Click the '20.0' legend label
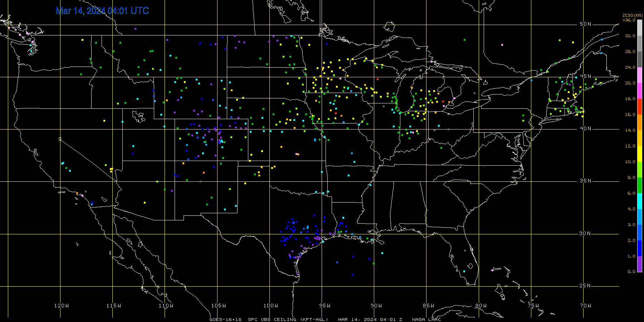Viewport: 644px width, 322px height. point(630,83)
